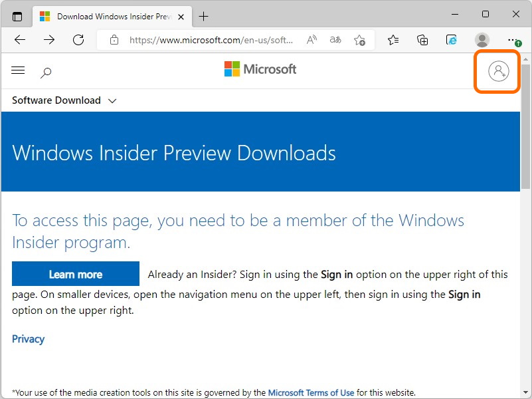
Task: Navigate forward in browser history
Action: [x=48, y=40]
